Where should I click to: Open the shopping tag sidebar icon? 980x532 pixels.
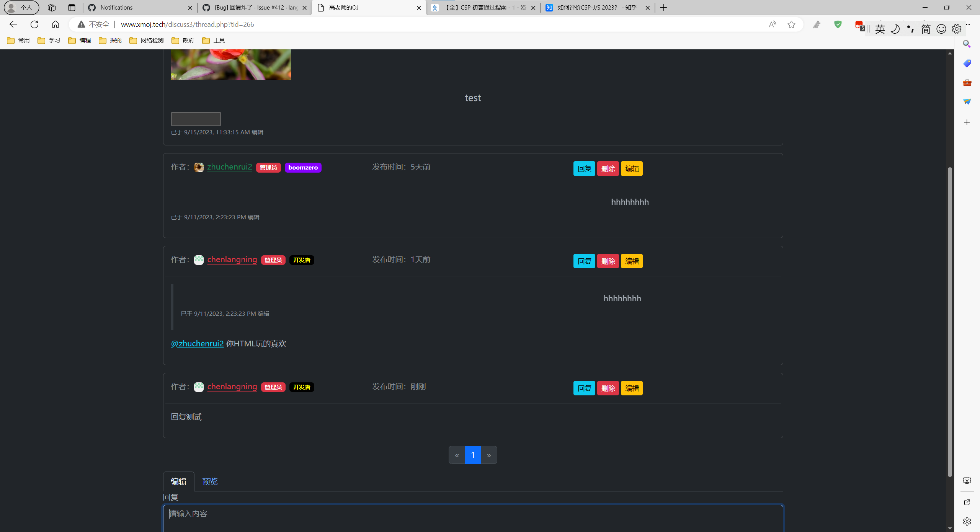tap(966, 64)
